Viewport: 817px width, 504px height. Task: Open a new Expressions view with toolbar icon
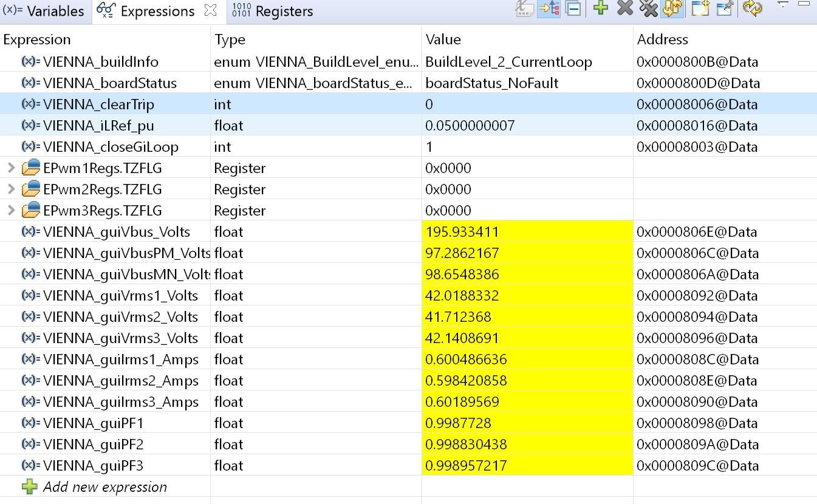click(x=700, y=9)
